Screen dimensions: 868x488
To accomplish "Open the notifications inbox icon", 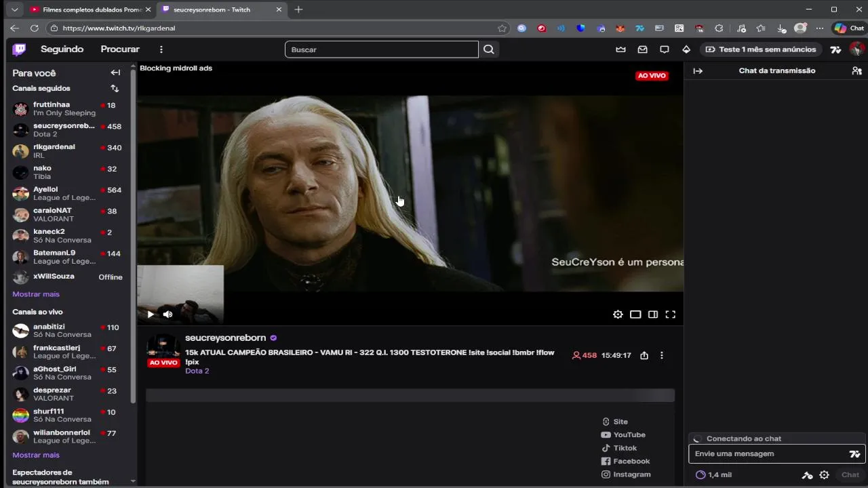I will pyautogui.click(x=642, y=49).
